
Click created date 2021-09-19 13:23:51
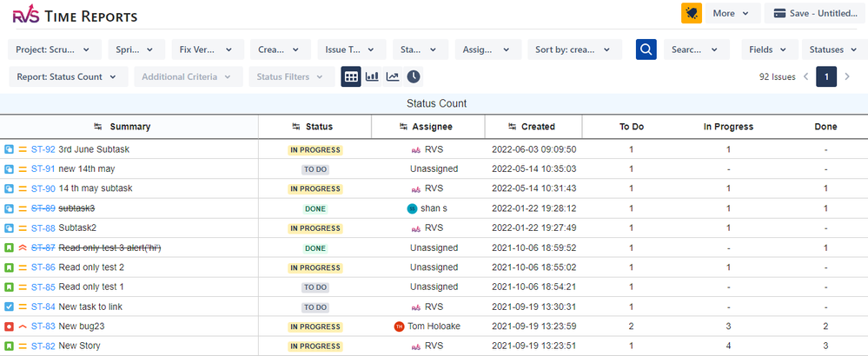(534, 346)
